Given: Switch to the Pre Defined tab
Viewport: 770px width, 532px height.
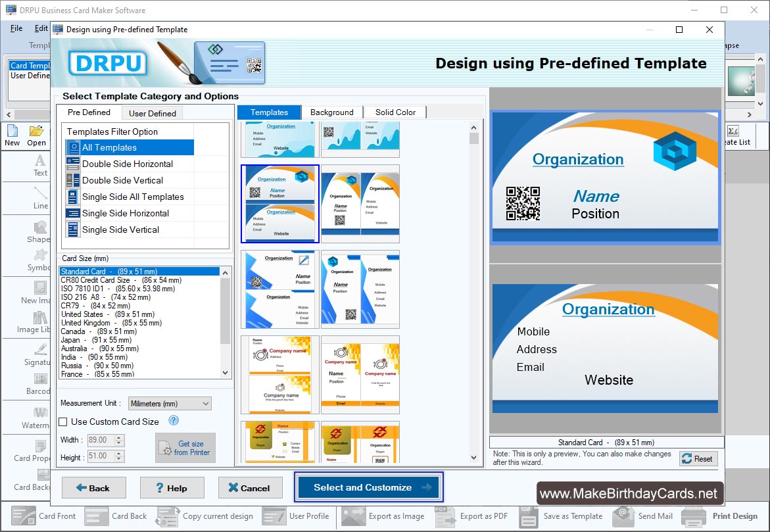Looking at the screenshot, I should (x=89, y=112).
